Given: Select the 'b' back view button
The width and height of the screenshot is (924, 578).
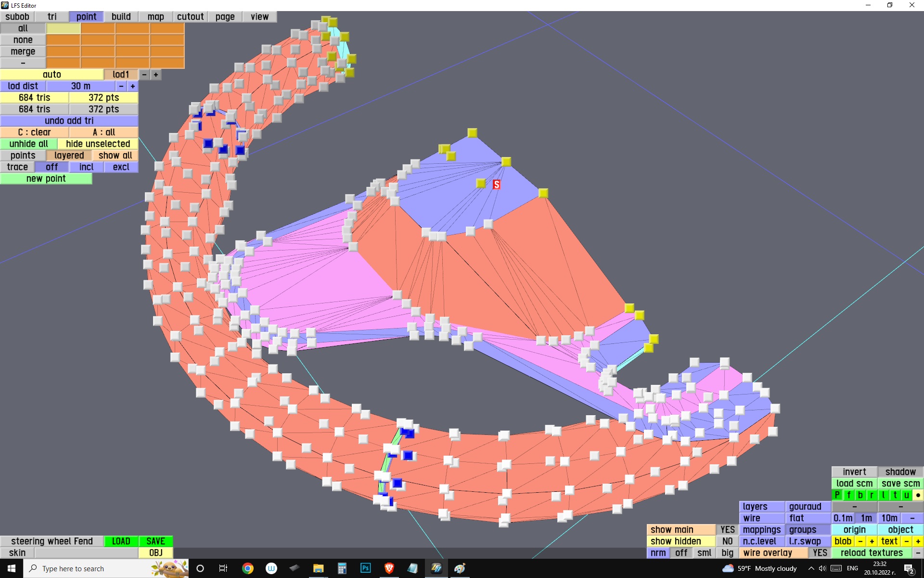Looking at the screenshot, I should point(860,495).
